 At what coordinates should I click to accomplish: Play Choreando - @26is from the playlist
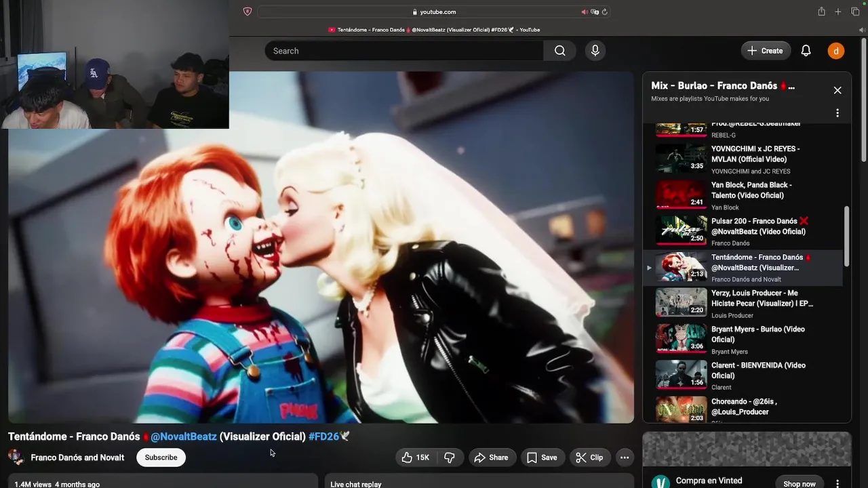coord(743,409)
